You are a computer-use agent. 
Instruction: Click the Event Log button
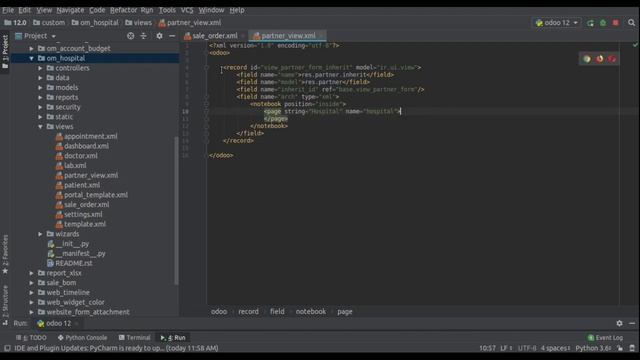[605, 338]
